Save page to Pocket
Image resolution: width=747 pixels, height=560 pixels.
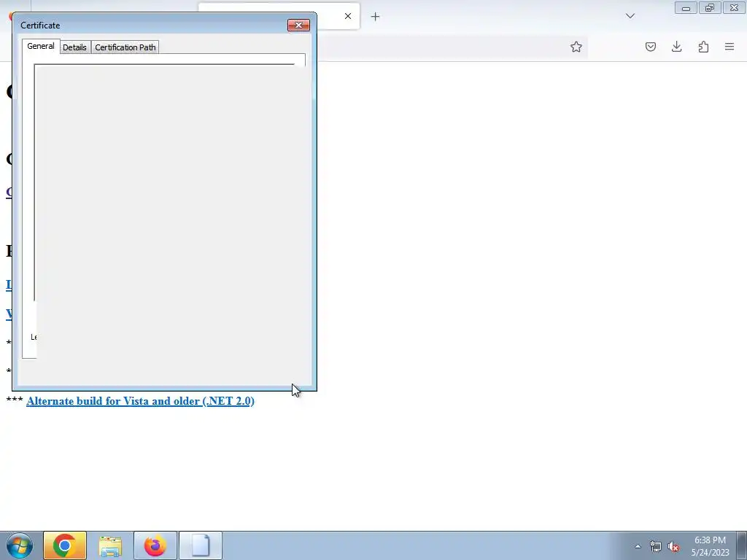[x=651, y=47]
